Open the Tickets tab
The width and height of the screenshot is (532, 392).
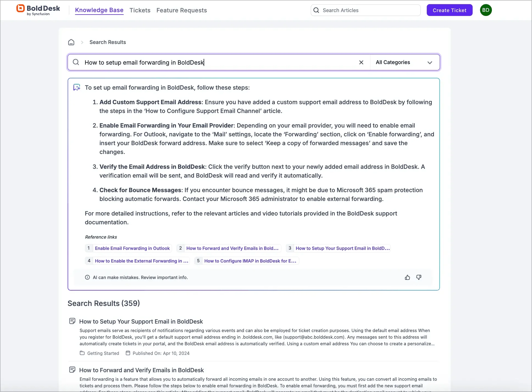pyautogui.click(x=140, y=10)
